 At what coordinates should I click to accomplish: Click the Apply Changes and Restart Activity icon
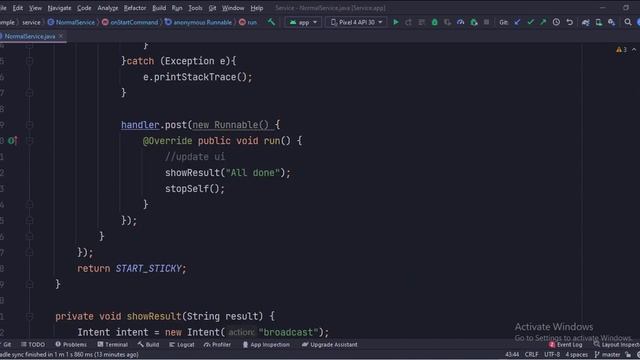[409, 22]
